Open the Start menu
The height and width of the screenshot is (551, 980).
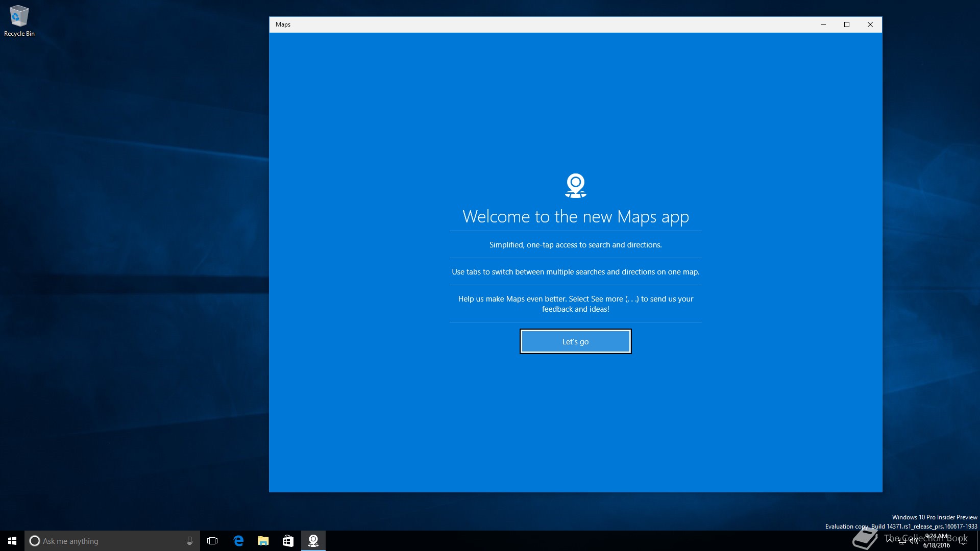tap(12, 541)
